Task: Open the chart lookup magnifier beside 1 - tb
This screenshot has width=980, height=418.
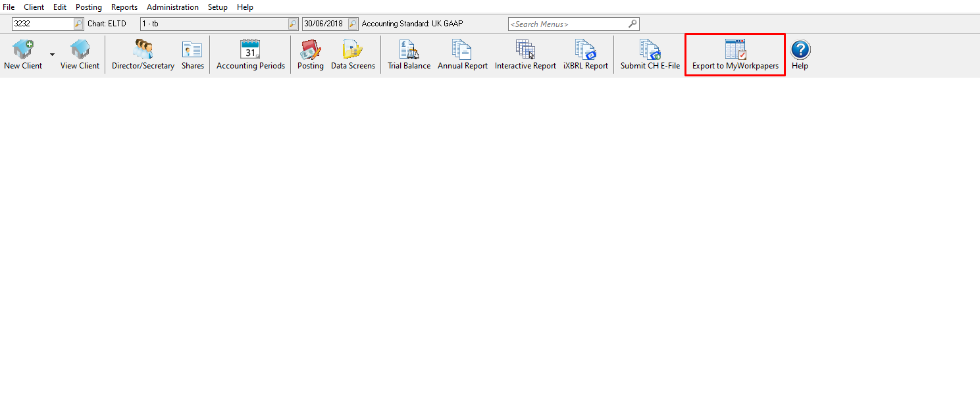Action: coord(292,23)
